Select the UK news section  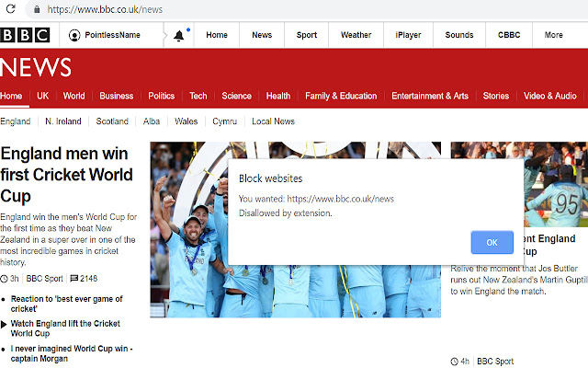[x=43, y=96]
